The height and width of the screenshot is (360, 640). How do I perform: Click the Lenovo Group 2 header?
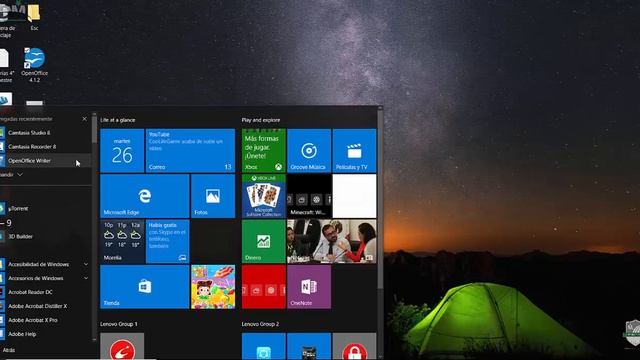coord(260,324)
